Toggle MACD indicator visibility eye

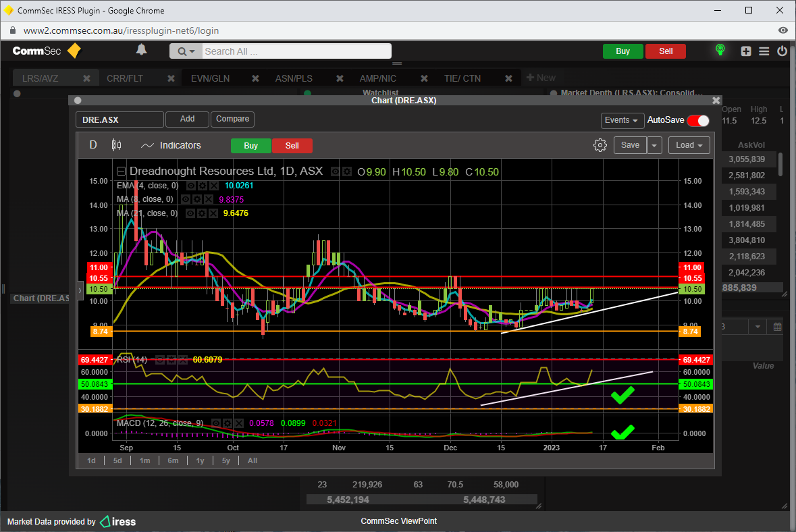pyautogui.click(x=216, y=423)
